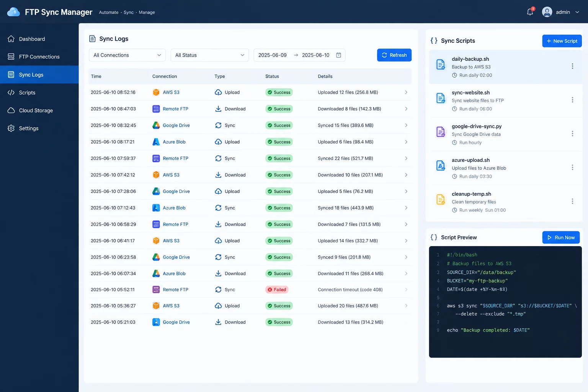Viewport: 588px width, 392px height.
Task: Expand details chevron for 07:12:43 row
Action: pyautogui.click(x=406, y=208)
